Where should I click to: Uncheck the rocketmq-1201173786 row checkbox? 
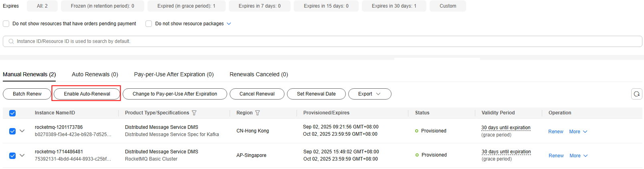coord(12,131)
